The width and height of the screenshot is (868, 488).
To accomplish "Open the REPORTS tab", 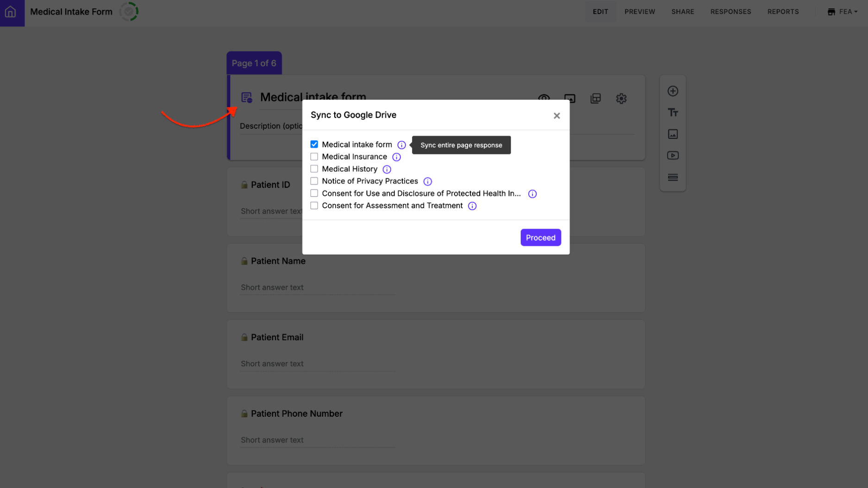I will 783,12.
